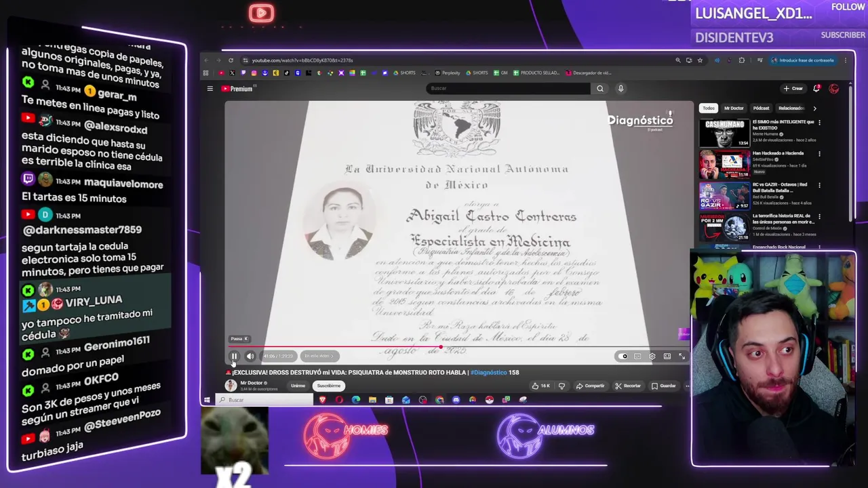Go back in the browser

coord(208,60)
